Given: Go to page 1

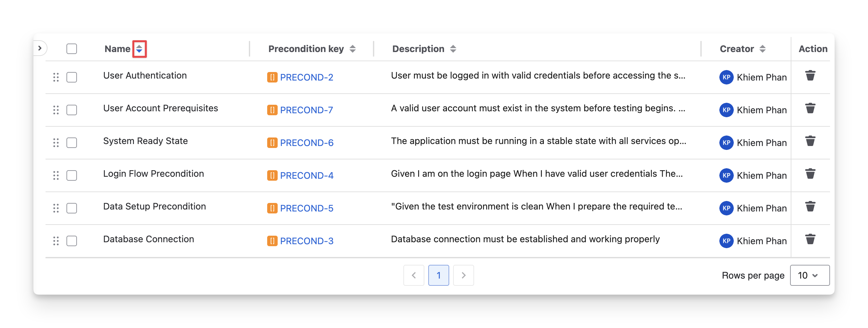Looking at the screenshot, I should (x=438, y=276).
